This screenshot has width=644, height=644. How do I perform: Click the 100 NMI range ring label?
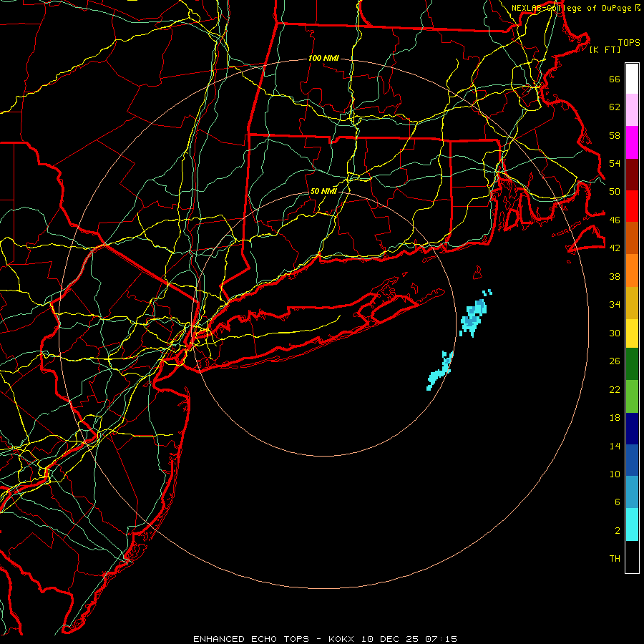click(x=323, y=58)
